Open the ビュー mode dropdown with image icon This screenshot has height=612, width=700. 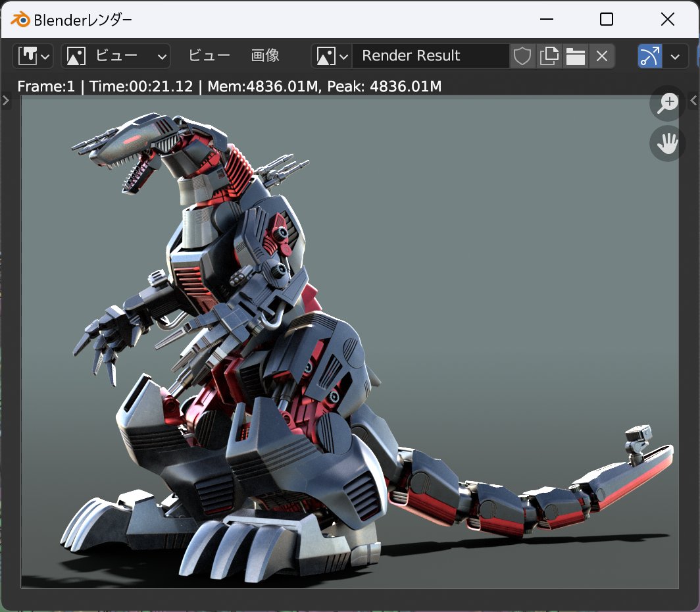116,56
